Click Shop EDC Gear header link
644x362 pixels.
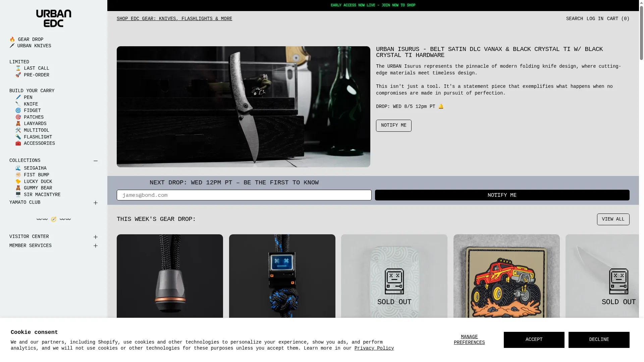coord(174,19)
